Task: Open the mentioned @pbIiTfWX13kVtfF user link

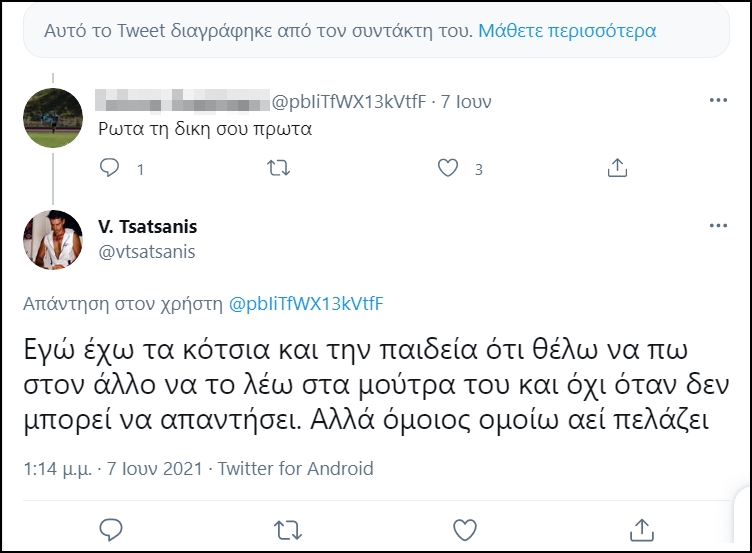Action: [306, 302]
